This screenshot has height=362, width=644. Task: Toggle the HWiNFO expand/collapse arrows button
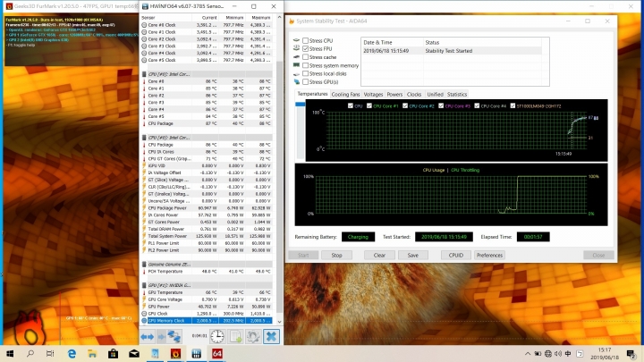(147, 337)
